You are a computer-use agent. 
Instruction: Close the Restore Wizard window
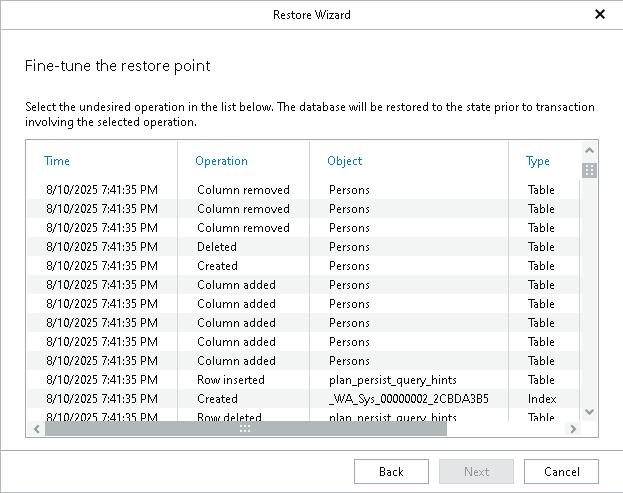point(600,14)
